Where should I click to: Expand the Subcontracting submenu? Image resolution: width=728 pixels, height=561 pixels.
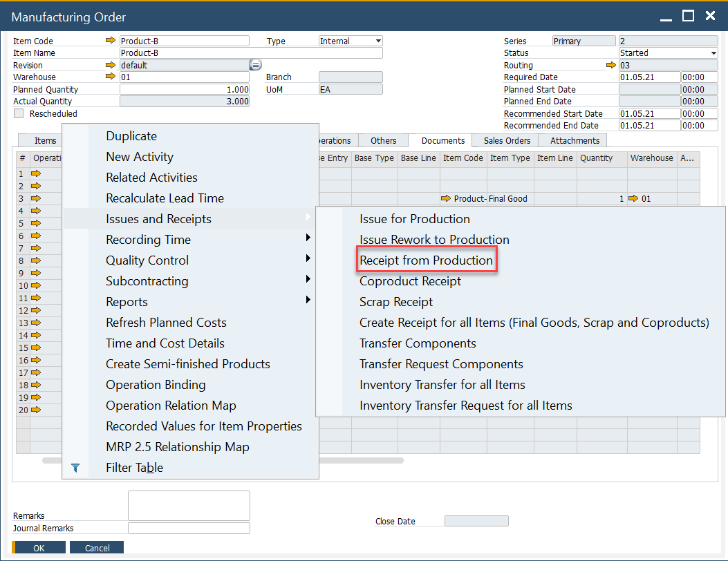[x=147, y=281]
